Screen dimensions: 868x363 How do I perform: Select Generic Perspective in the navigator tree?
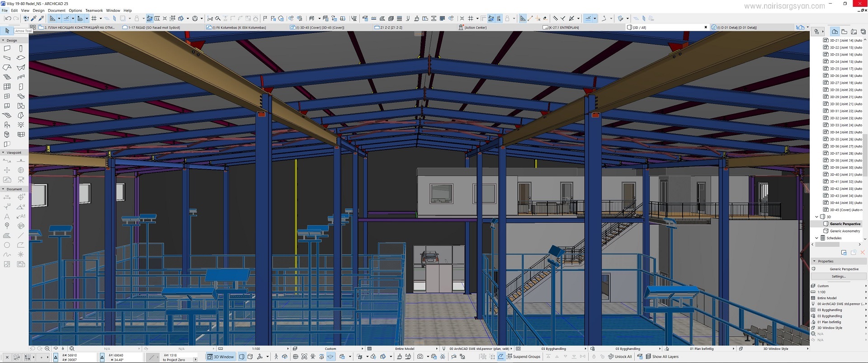tap(845, 224)
